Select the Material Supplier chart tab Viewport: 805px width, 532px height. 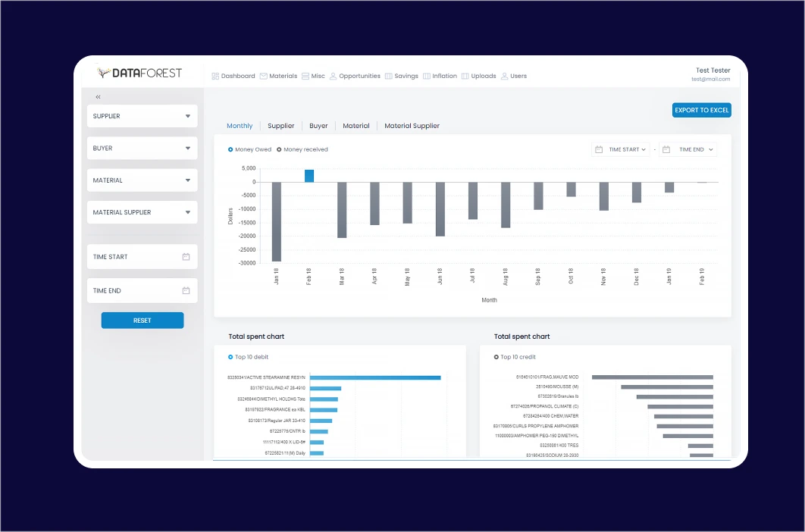pyautogui.click(x=412, y=126)
